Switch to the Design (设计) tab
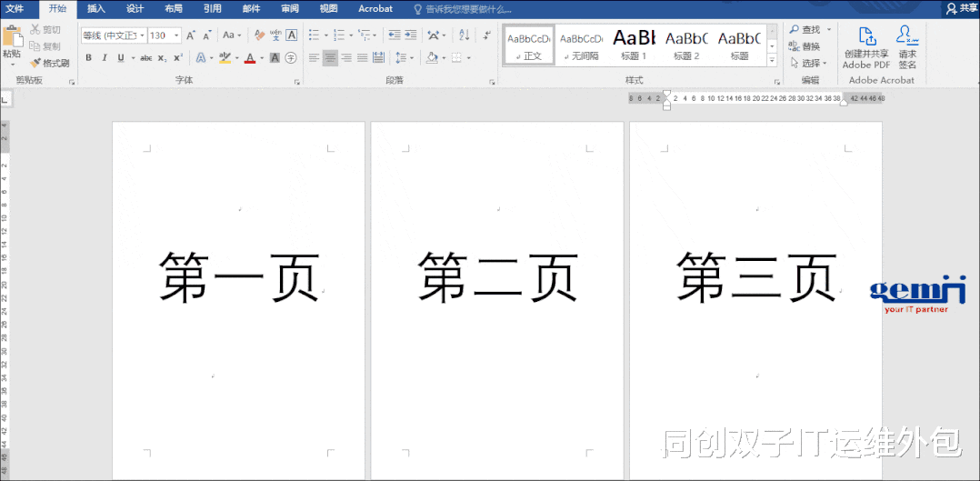This screenshot has height=481, width=980. coord(135,9)
